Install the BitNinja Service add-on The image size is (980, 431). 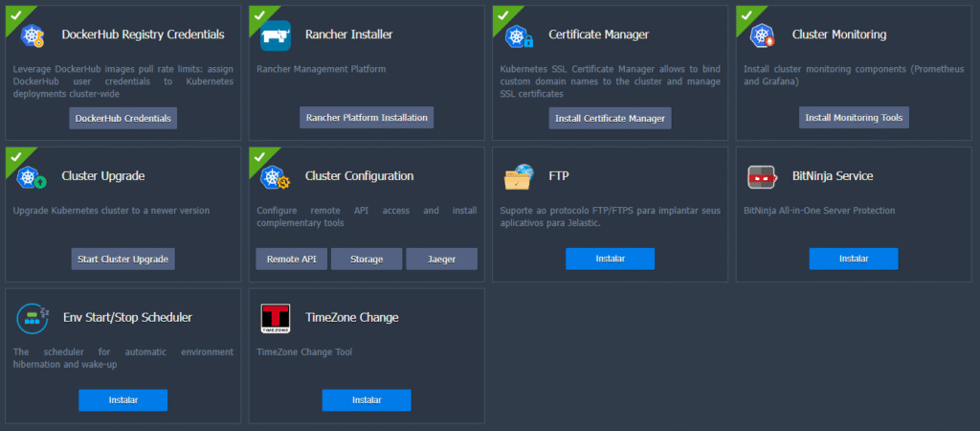853,259
